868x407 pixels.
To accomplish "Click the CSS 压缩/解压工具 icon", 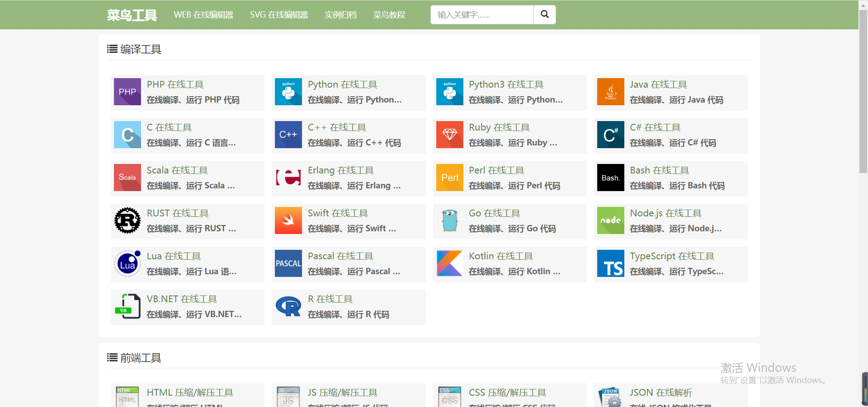I will click(450, 397).
